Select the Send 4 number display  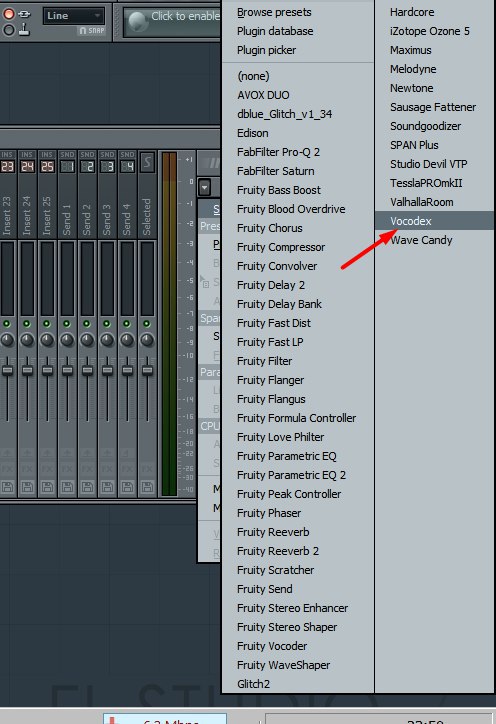point(127,166)
